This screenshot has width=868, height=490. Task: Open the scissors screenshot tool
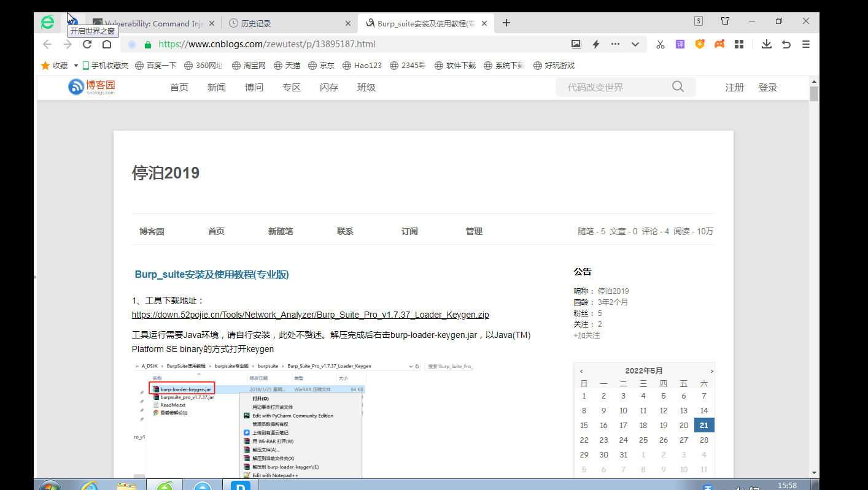[661, 44]
